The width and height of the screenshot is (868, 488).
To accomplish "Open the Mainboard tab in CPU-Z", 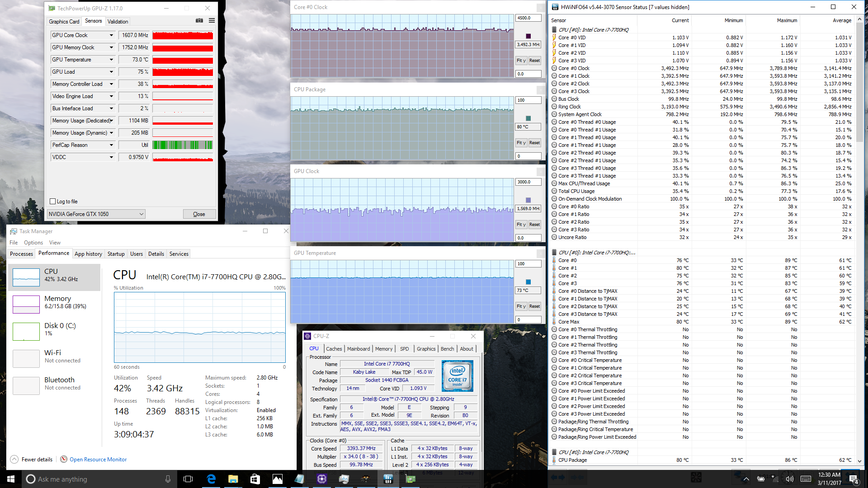I will pos(358,349).
